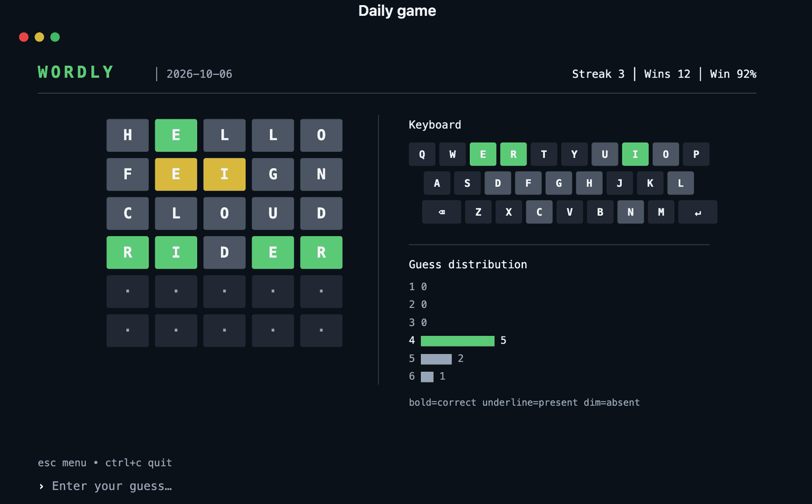Click the gray bar for 5 guesses
This screenshot has width=812, height=504.
click(436, 359)
